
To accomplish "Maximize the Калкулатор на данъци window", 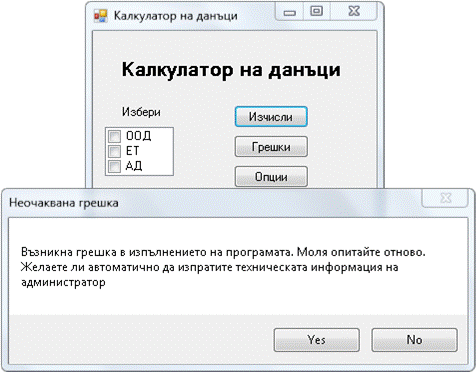I will [x=316, y=12].
